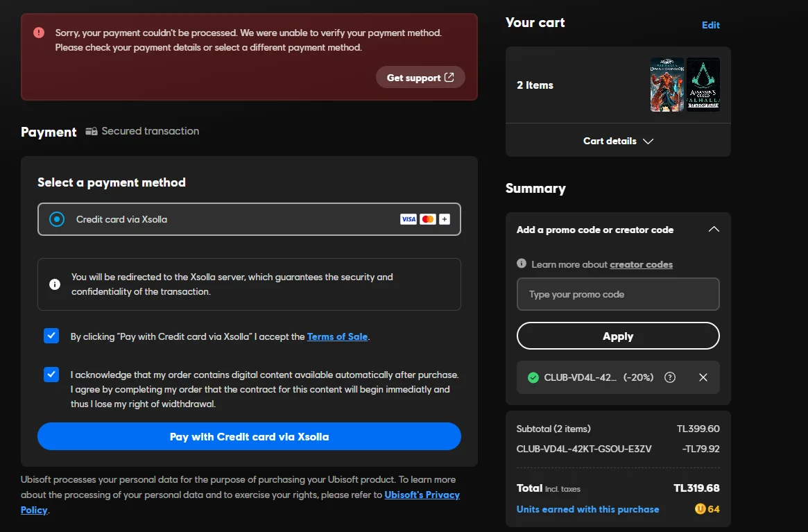This screenshot has width=808, height=532.
Task: Uncheck the Terms of Sale acceptance checkbox
Action: click(51, 336)
